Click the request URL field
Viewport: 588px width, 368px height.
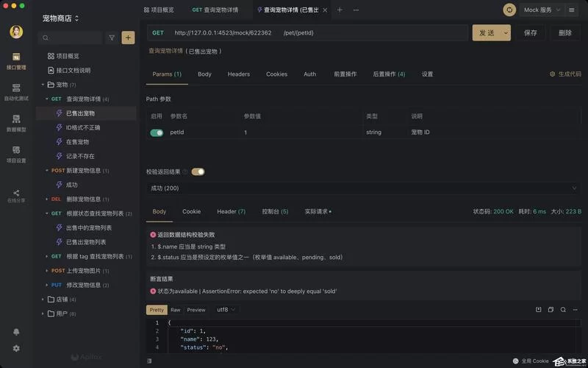click(307, 32)
